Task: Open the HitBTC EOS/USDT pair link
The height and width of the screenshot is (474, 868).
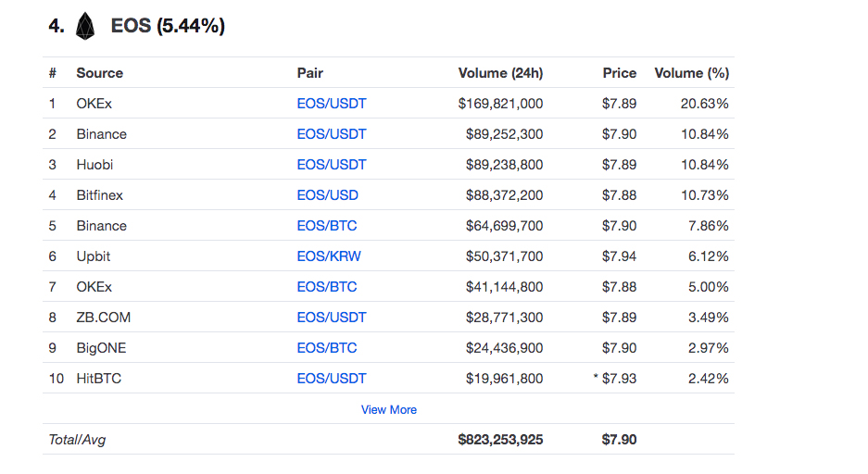Action: pos(332,379)
